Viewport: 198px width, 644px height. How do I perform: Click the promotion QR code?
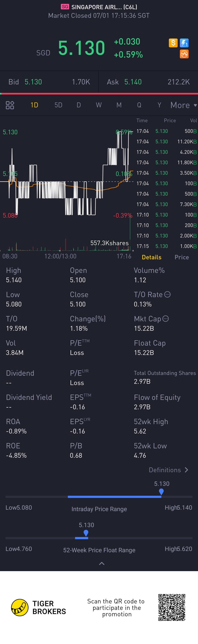coord(172,607)
